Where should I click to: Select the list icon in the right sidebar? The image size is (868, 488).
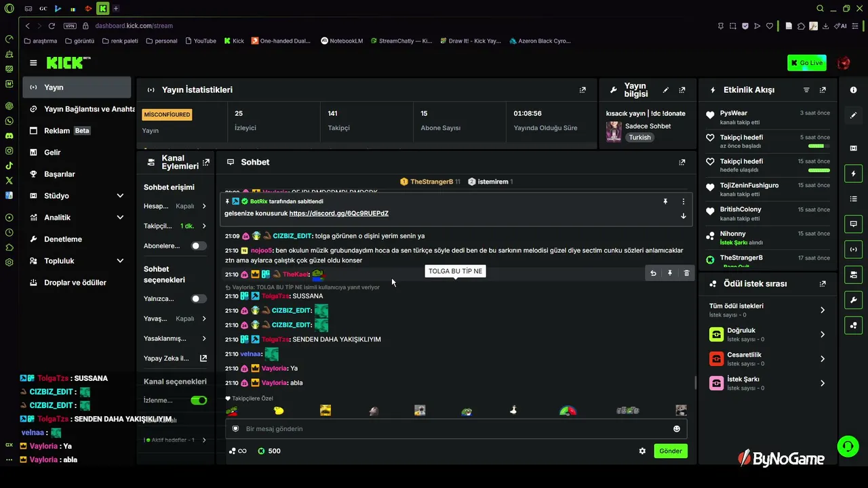[x=853, y=199]
